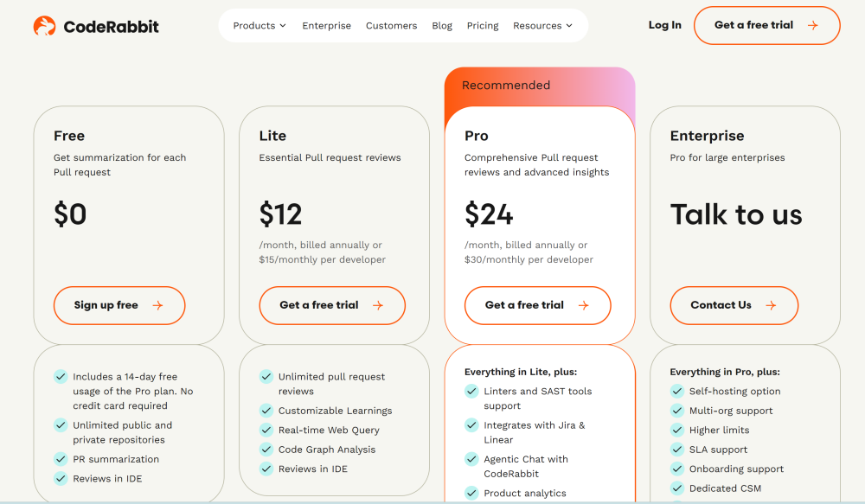The width and height of the screenshot is (865, 504).
Task: Click arrow icon on Contact Us button
Action: point(771,305)
